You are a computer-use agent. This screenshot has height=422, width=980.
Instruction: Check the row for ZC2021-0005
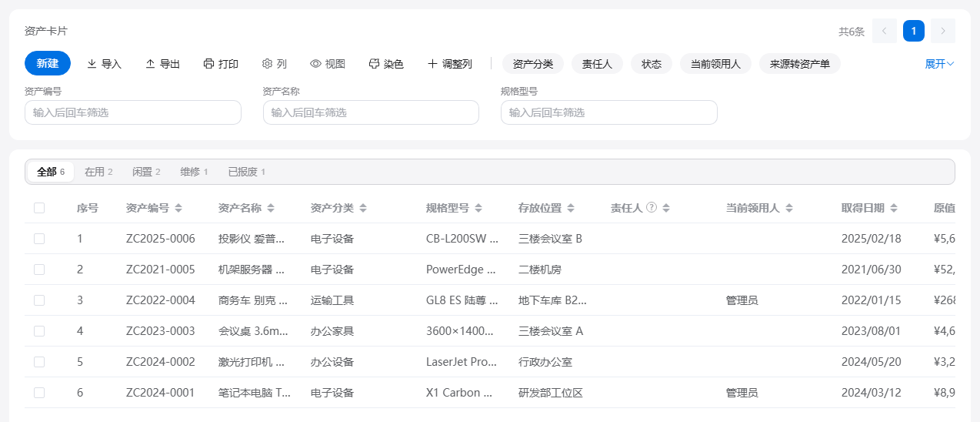pos(39,270)
